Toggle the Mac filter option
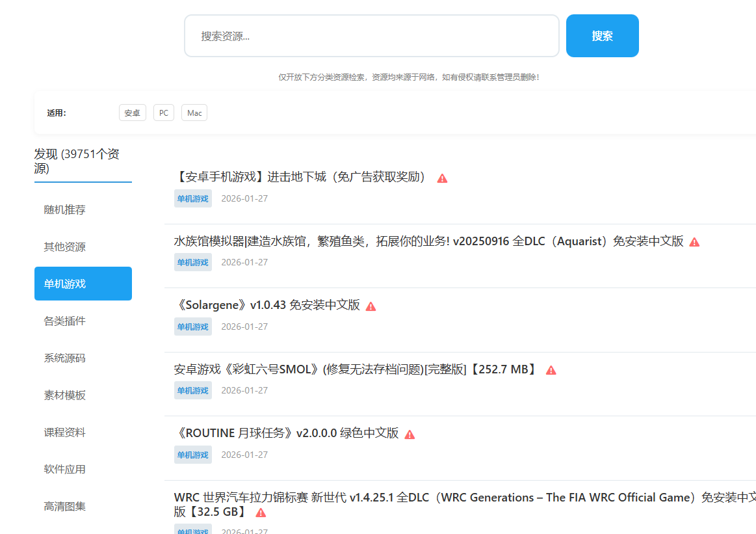Screen dimensions: 756x534 [x=194, y=112]
